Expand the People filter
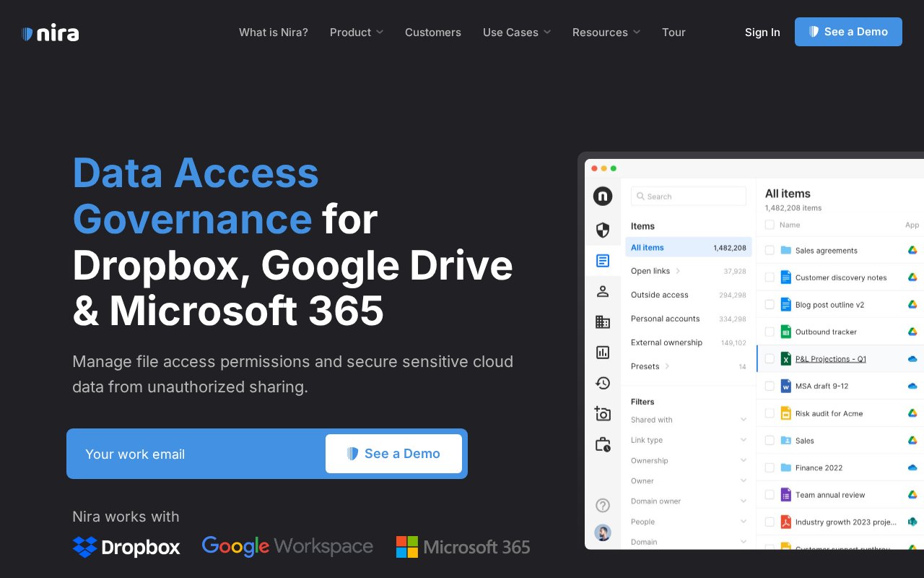The image size is (924, 578). tap(689, 521)
